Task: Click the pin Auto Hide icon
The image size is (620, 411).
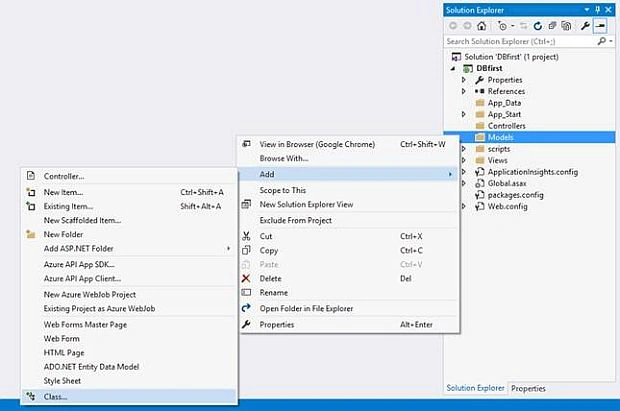Action: tap(597, 9)
